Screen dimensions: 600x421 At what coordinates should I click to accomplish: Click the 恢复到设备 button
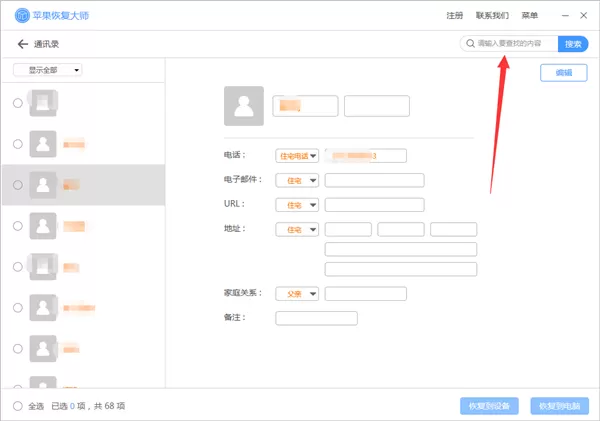click(489, 406)
